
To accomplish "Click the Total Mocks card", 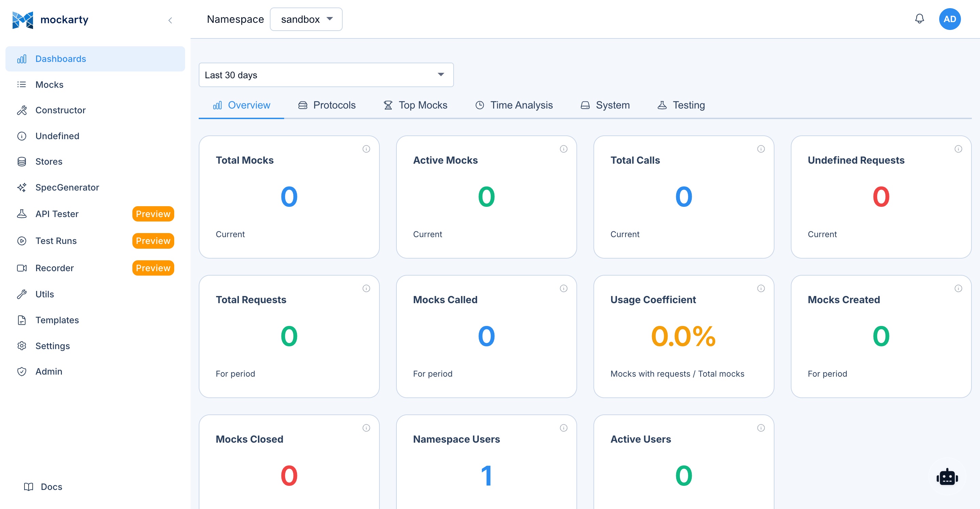I will point(289,197).
